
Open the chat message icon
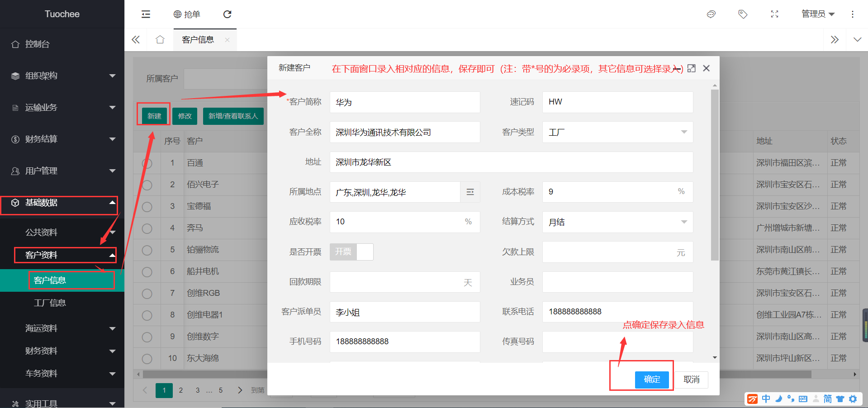(711, 14)
